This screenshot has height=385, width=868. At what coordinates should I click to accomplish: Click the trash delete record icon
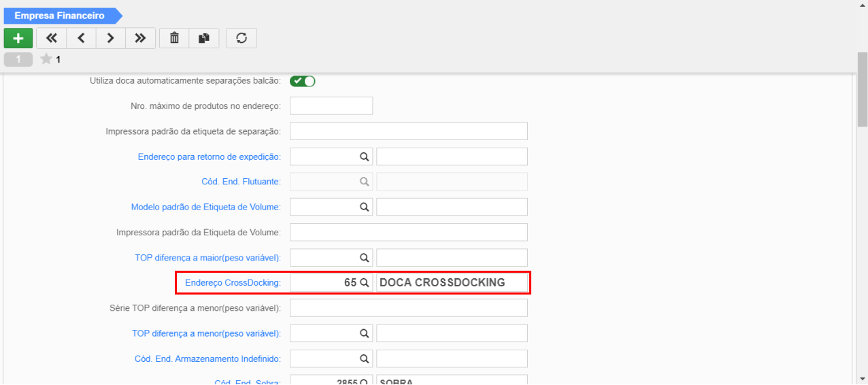point(174,38)
